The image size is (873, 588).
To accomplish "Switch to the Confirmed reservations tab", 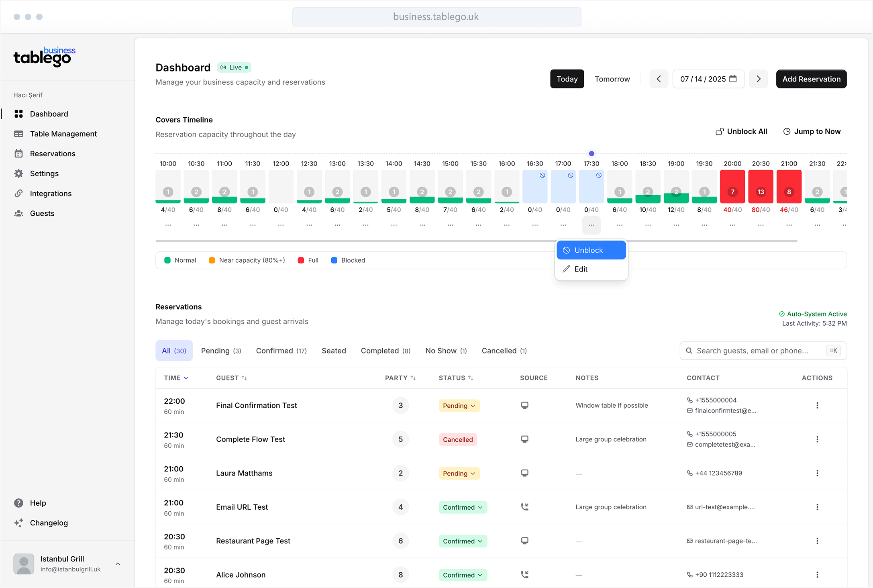I will pos(281,350).
